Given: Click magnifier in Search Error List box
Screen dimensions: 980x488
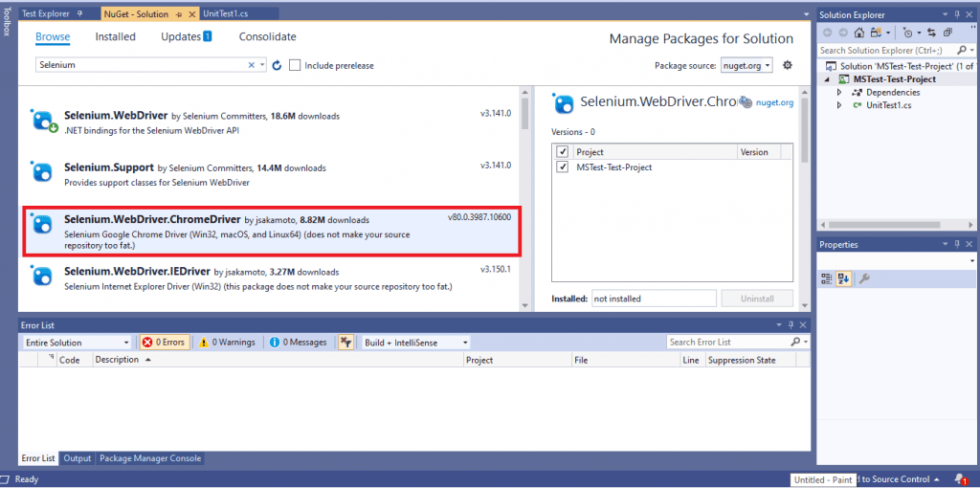Looking at the screenshot, I should [795, 342].
